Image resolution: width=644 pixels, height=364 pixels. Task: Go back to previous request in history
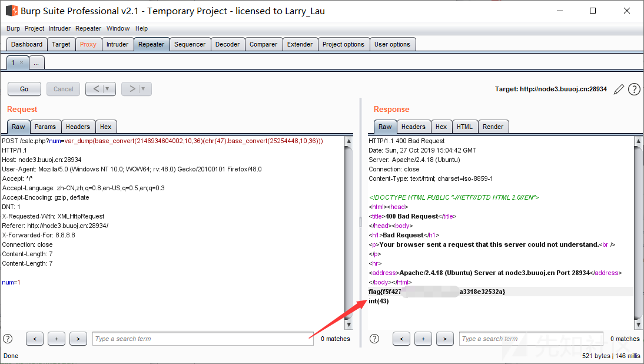coord(96,89)
